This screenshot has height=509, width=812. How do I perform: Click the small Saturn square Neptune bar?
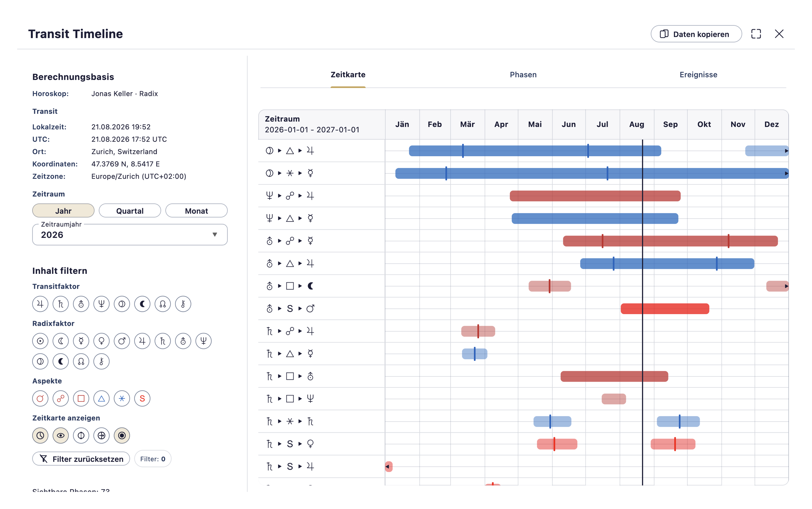(x=614, y=399)
